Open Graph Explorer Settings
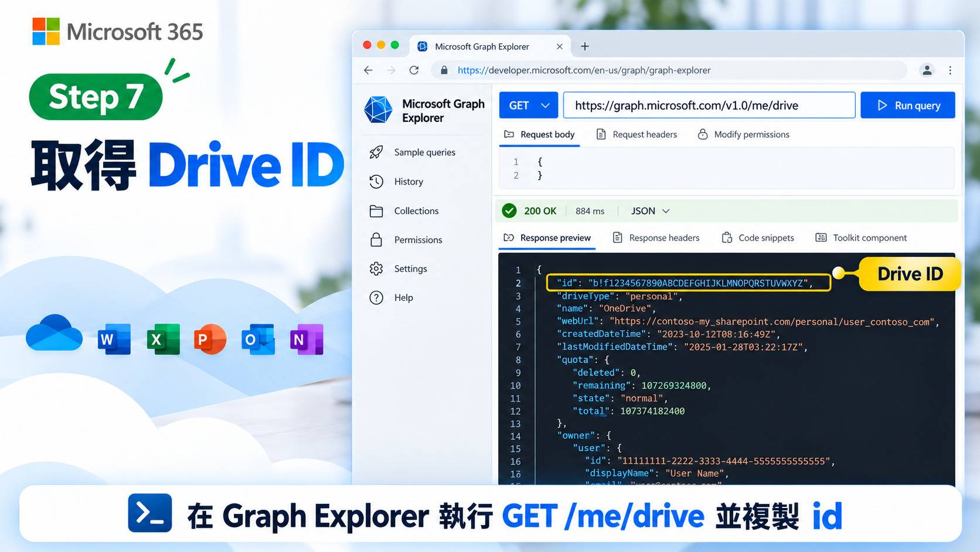This screenshot has height=552, width=980. [x=399, y=269]
